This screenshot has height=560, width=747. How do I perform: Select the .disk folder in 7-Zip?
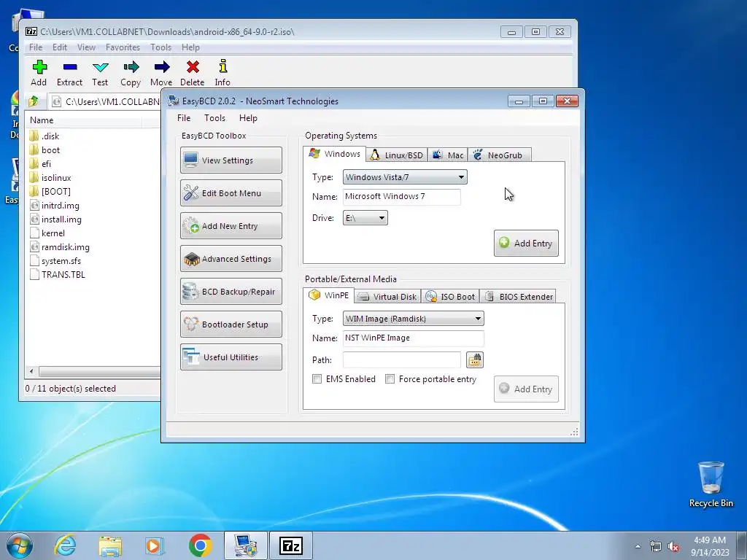coord(44,136)
